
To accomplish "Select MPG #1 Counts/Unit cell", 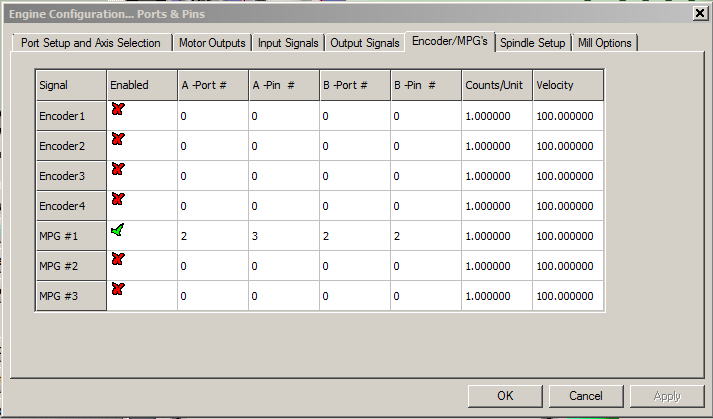I will pos(497,236).
